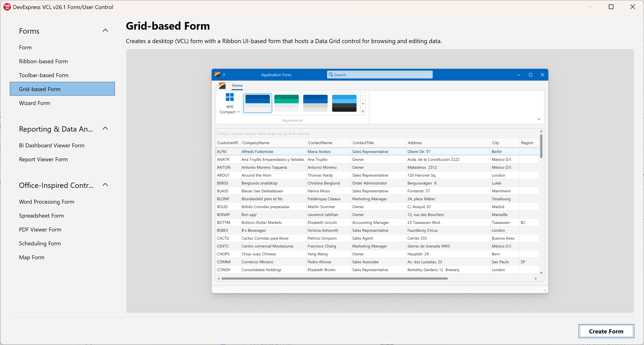Select Report Viewer Form
This screenshot has height=345, width=644.
coord(43,159)
